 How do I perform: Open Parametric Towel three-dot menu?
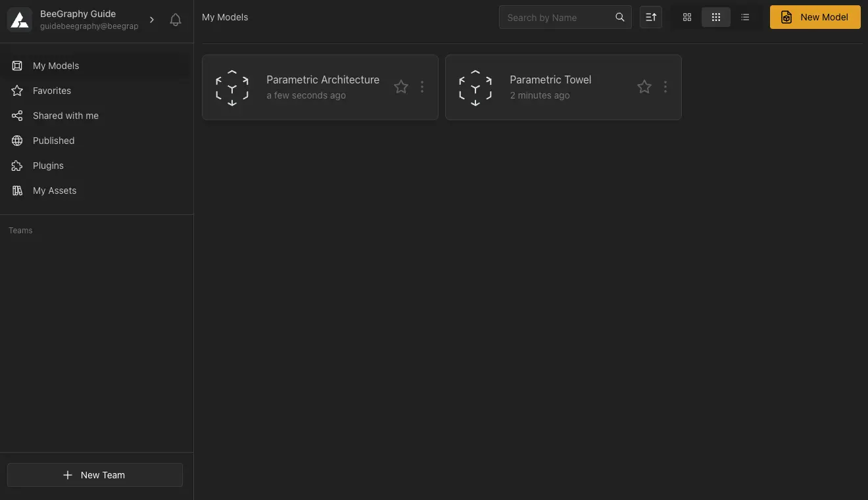pos(665,87)
